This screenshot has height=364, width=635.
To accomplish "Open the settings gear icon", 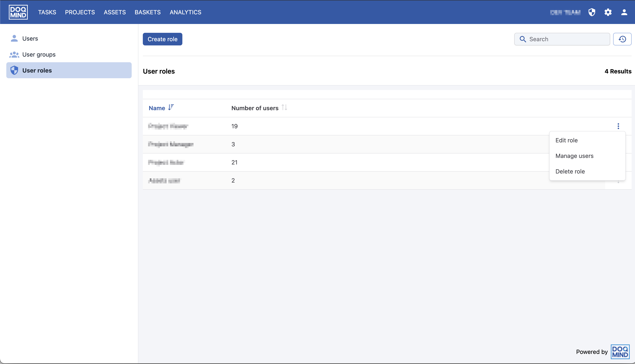I will click(608, 12).
